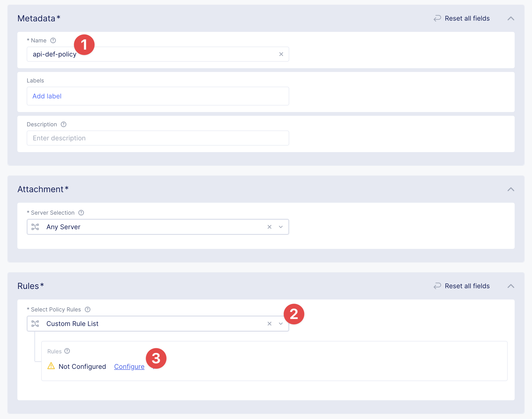This screenshot has height=419, width=532.
Task: Clear the Any Server selection
Action: click(x=269, y=227)
